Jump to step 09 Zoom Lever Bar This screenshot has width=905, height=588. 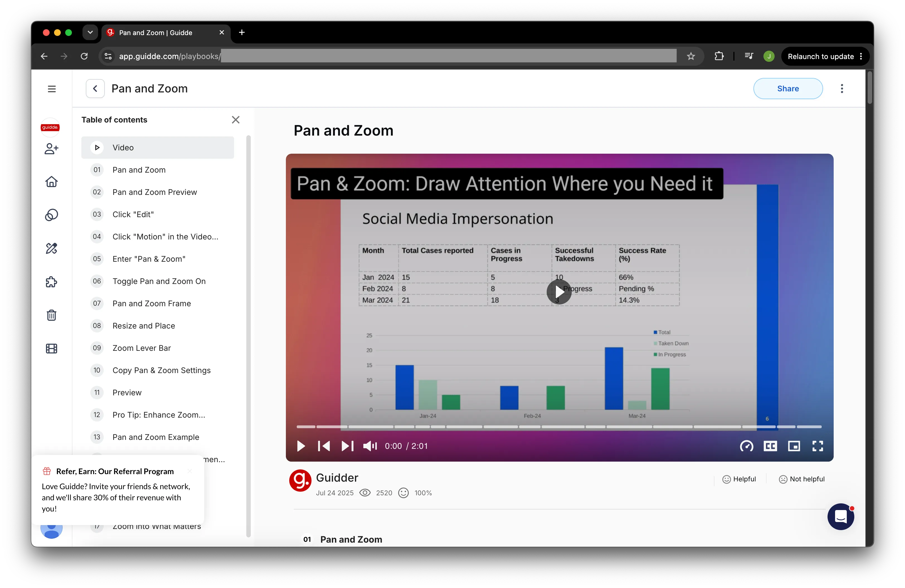tap(157, 348)
